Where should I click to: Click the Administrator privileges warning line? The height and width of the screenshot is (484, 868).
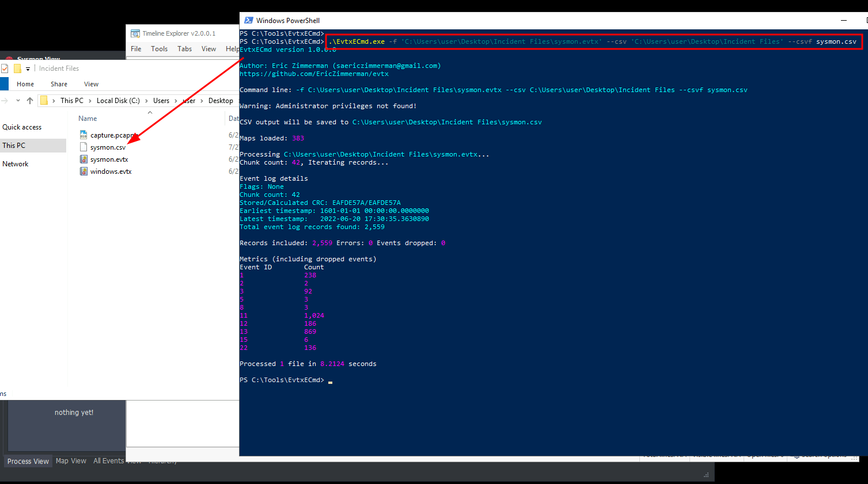tap(328, 106)
